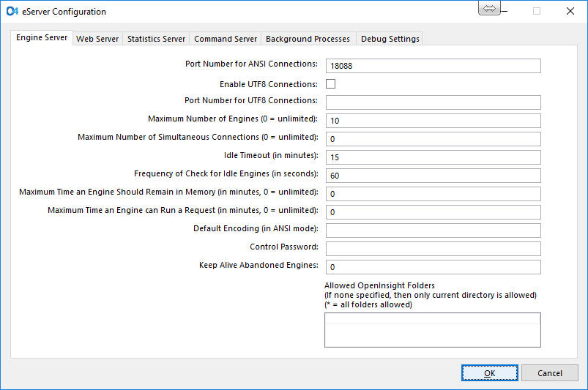Click the engine remain in memory field
Screen dimensions: 588x390
pos(433,194)
